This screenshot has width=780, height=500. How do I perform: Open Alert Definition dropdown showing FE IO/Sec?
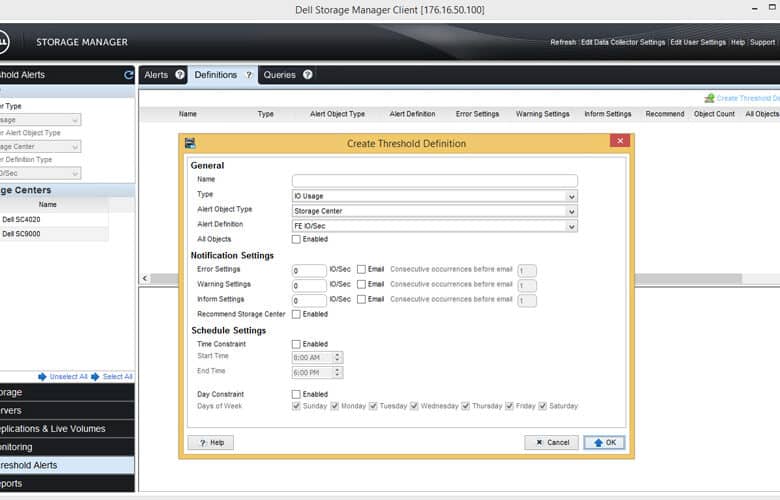tap(434, 226)
